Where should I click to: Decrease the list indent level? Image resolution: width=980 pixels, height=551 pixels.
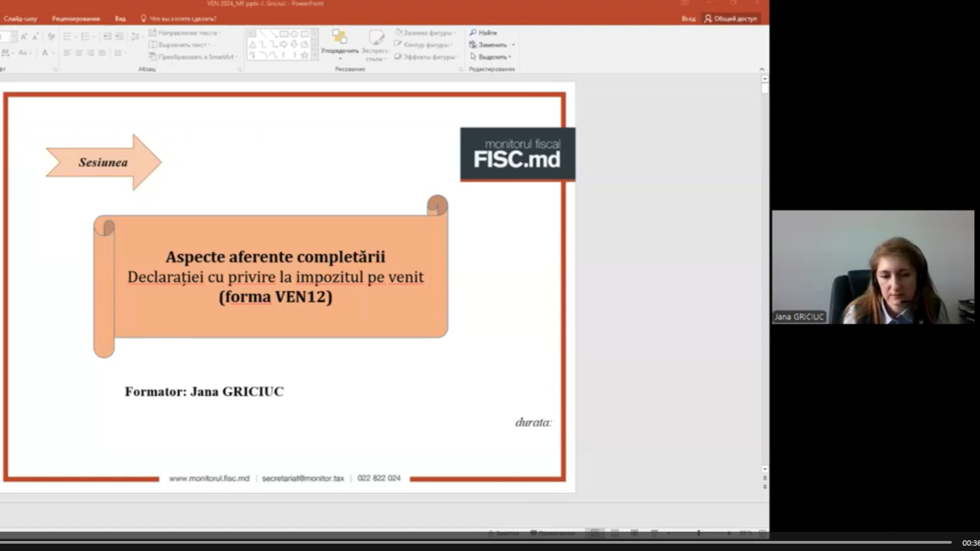[x=107, y=36]
